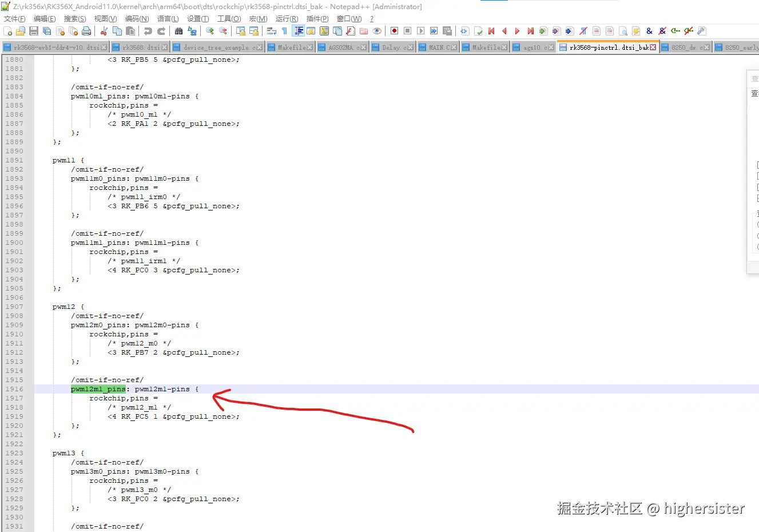Open the 语言(L) menu
This screenshot has height=532, width=759.
click(x=168, y=19)
